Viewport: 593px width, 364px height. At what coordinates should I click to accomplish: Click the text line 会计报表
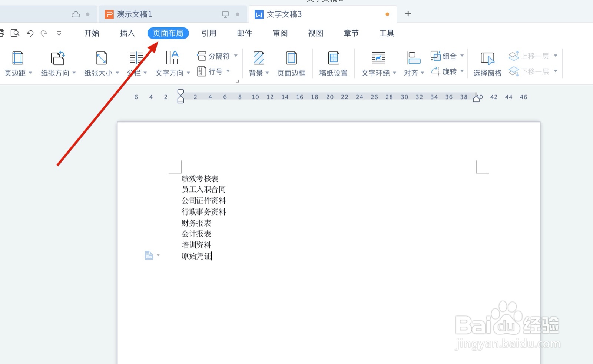196,234
